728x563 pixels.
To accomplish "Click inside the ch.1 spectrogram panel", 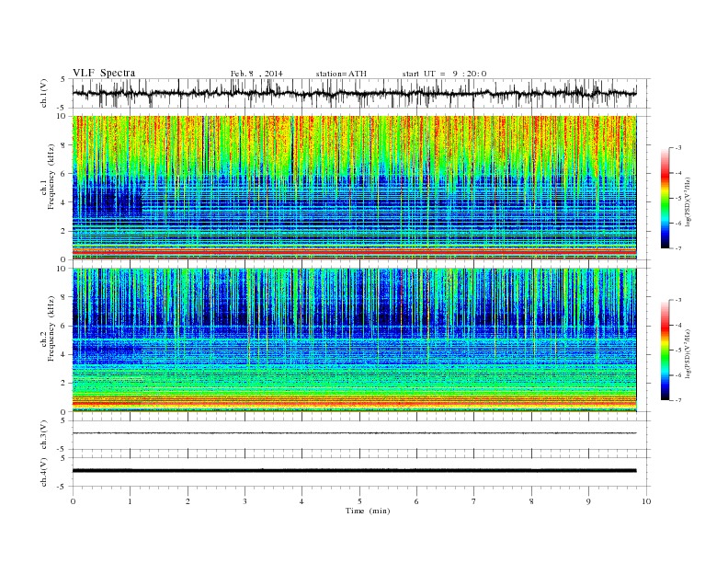I will coord(354,188).
